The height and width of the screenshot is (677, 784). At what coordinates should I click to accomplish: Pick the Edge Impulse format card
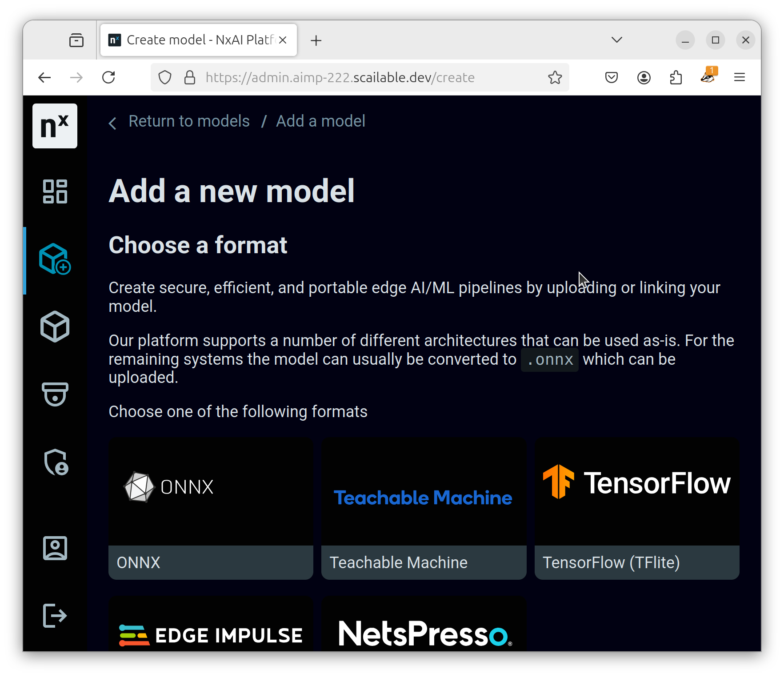(x=211, y=626)
